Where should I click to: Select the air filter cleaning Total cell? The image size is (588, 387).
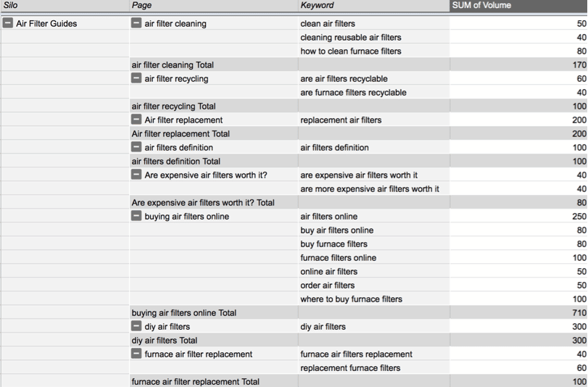coord(214,65)
